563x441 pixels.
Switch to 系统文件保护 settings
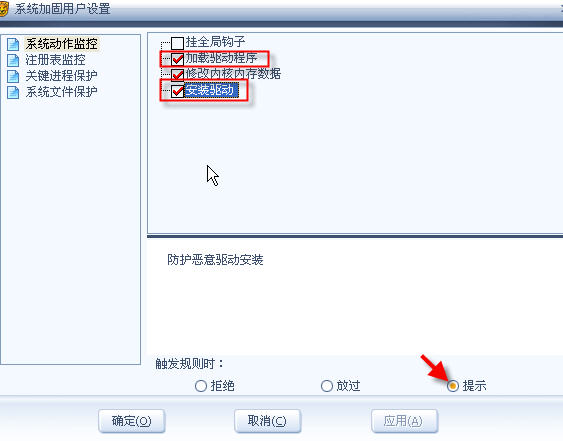61,92
